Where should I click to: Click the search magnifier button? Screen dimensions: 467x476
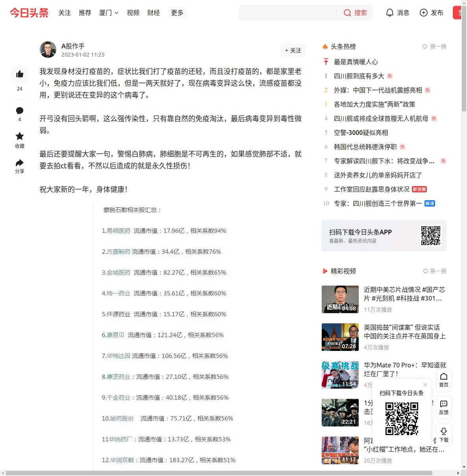355,13
